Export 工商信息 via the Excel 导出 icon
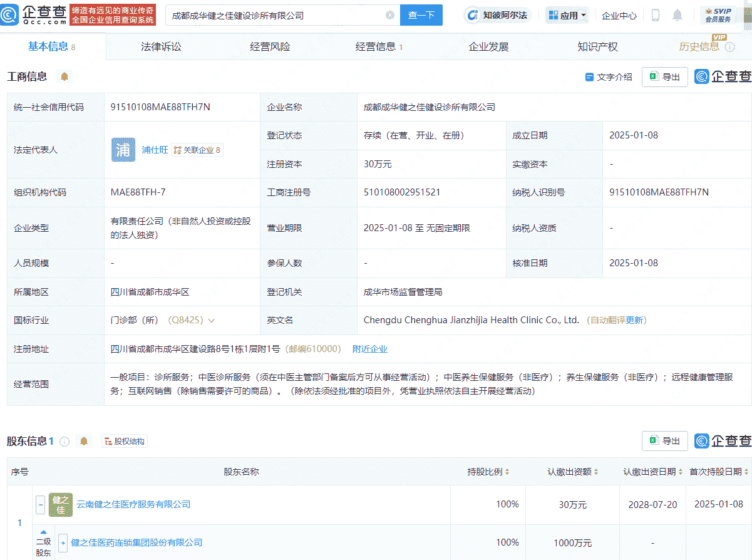The height and width of the screenshot is (560, 752). pos(664,76)
